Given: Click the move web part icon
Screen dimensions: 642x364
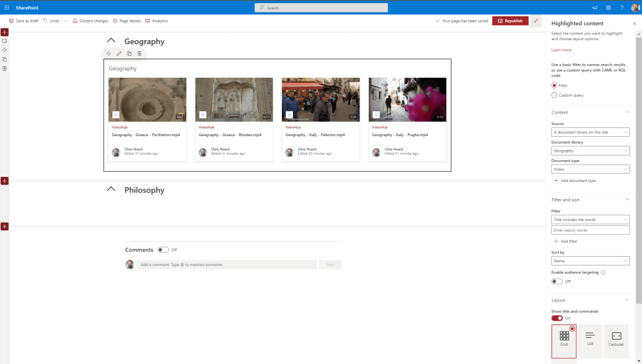Looking at the screenshot, I should pos(109,53).
